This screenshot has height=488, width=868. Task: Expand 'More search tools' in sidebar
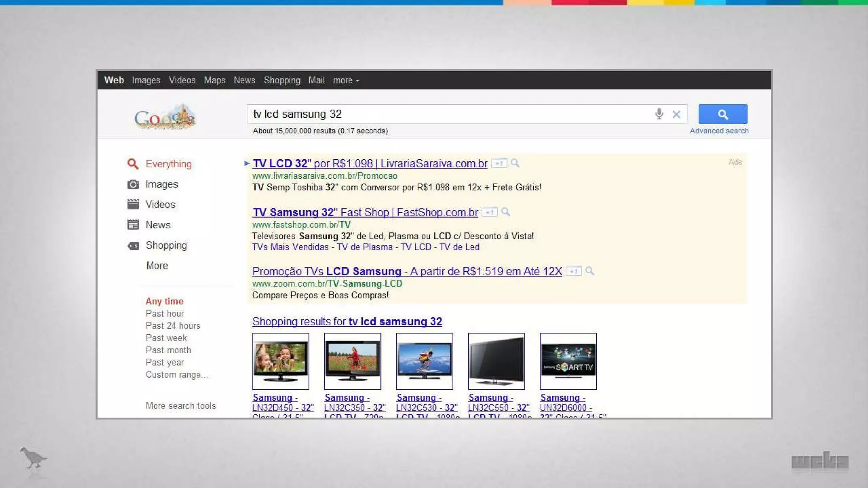click(181, 406)
